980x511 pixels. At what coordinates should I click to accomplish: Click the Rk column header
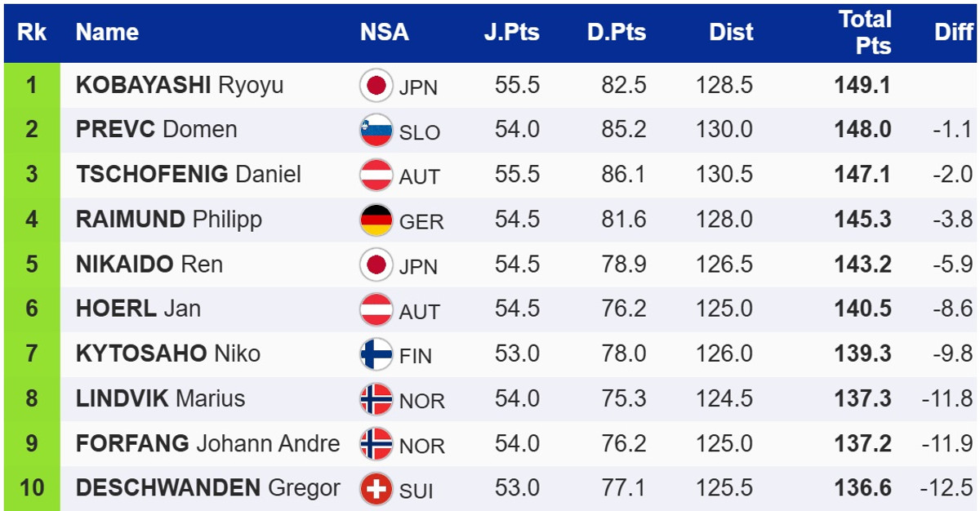[32, 33]
